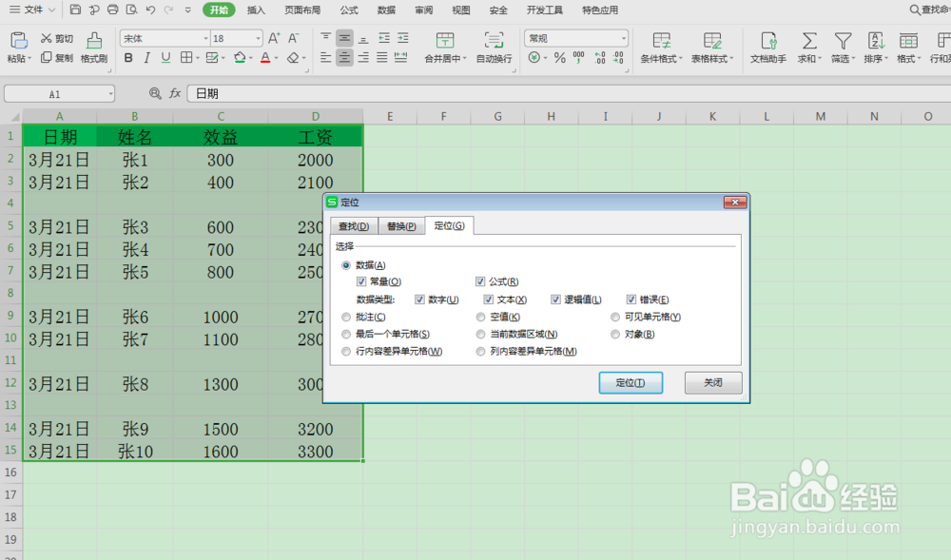This screenshot has width=951, height=560.
Task: Toggle the 逻辑值(L) checkbox
Action: (555, 299)
